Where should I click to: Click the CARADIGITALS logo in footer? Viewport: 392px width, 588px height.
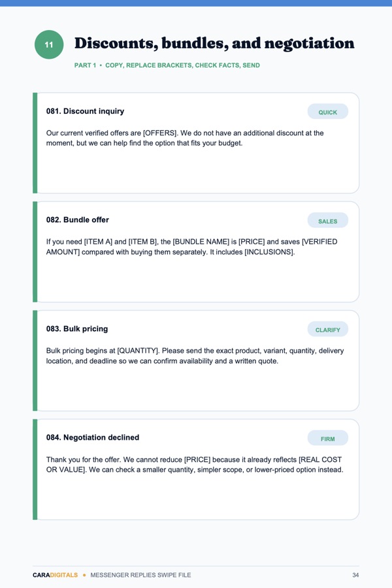coord(55,575)
